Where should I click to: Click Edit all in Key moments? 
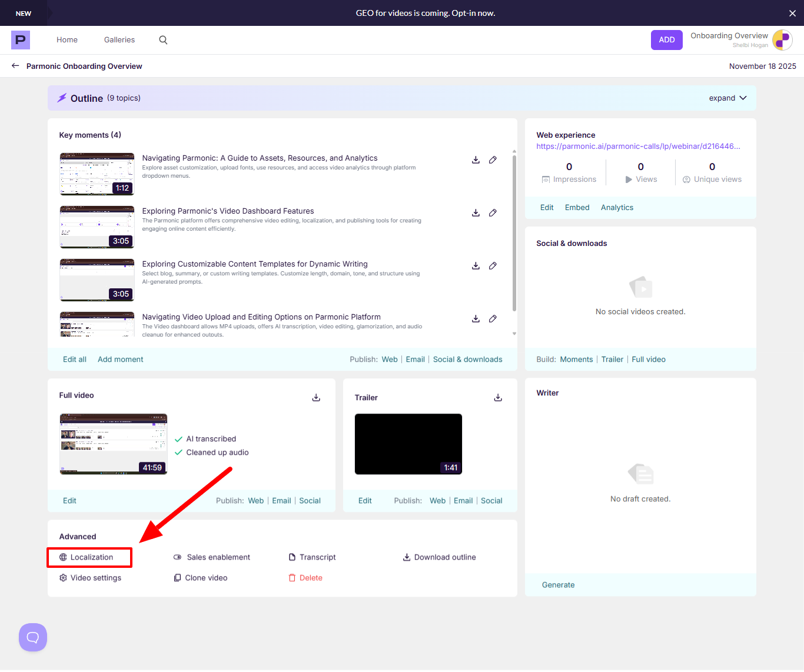[75, 360]
